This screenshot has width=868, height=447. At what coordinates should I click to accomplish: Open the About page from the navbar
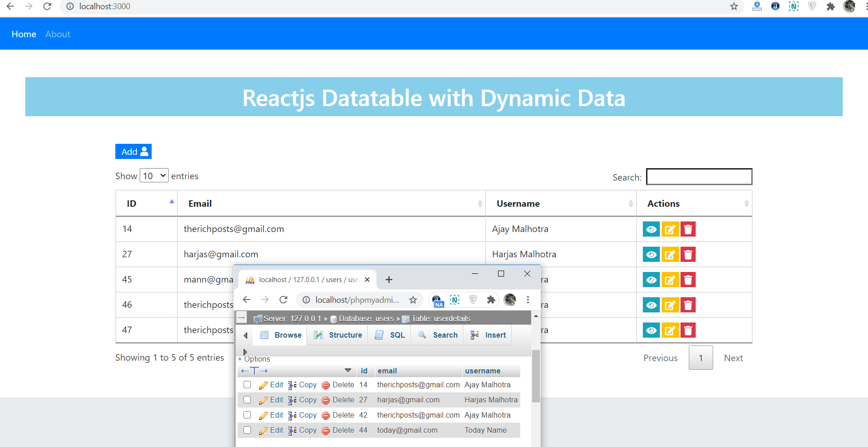pos(57,34)
